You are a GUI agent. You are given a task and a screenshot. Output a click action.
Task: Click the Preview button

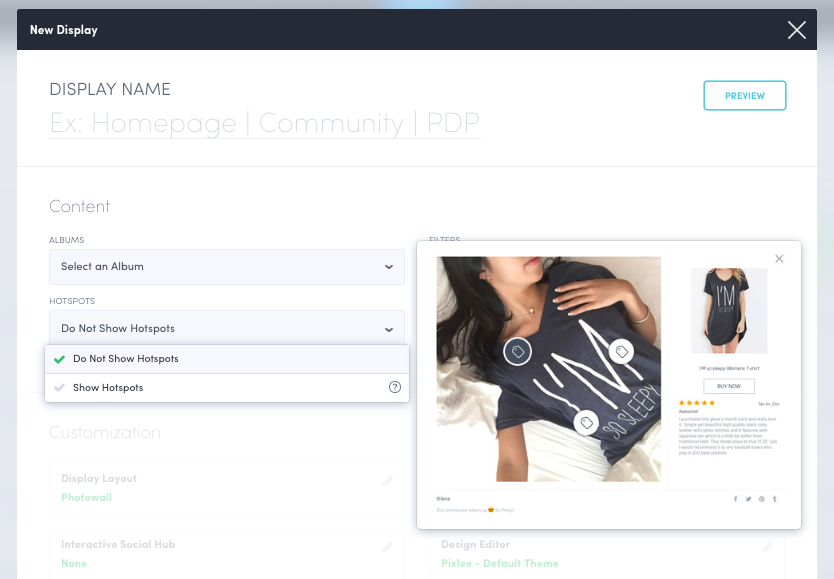[745, 96]
